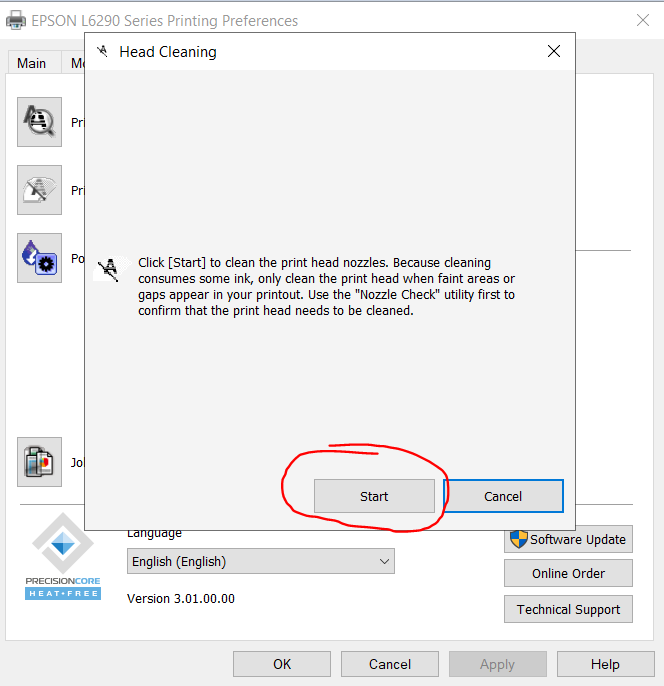The image size is (664, 686).
Task: Click the print head cleaning icon
Action: 40,190
